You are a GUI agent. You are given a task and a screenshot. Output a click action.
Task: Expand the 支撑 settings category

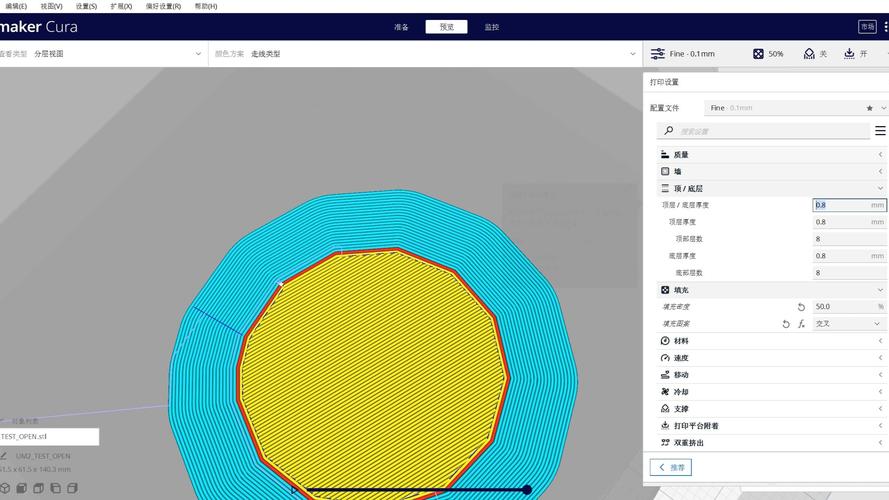[880, 409]
